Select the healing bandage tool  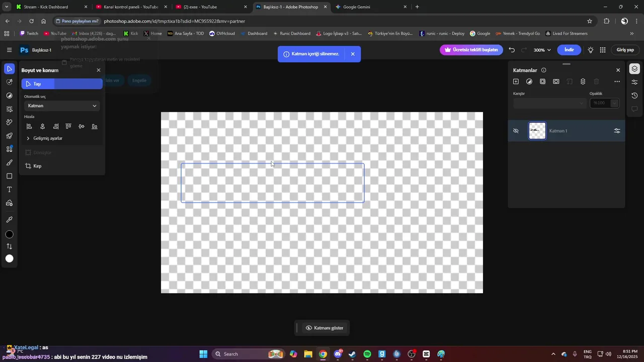point(9,122)
